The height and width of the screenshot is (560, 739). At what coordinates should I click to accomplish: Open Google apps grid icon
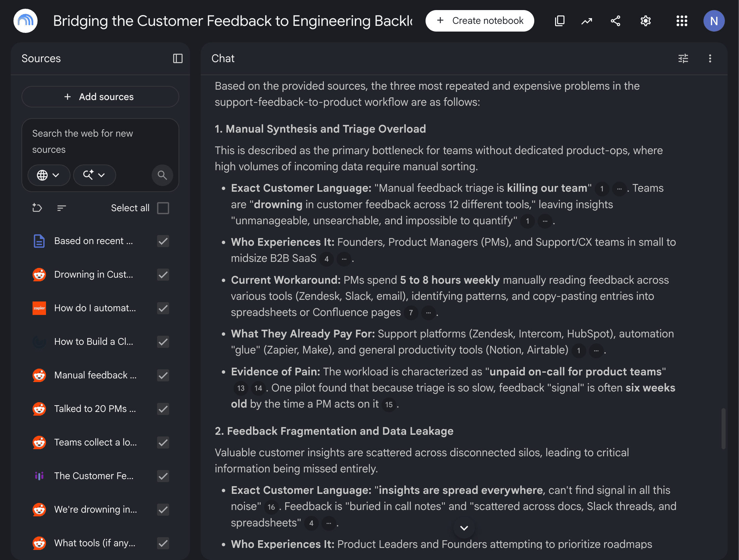[x=682, y=21]
